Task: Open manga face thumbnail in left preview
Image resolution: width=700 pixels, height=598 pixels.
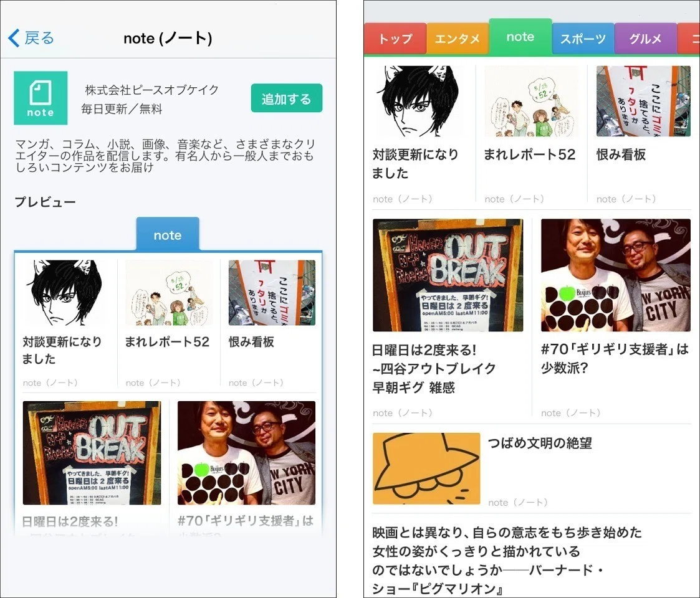Action: click(66, 293)
